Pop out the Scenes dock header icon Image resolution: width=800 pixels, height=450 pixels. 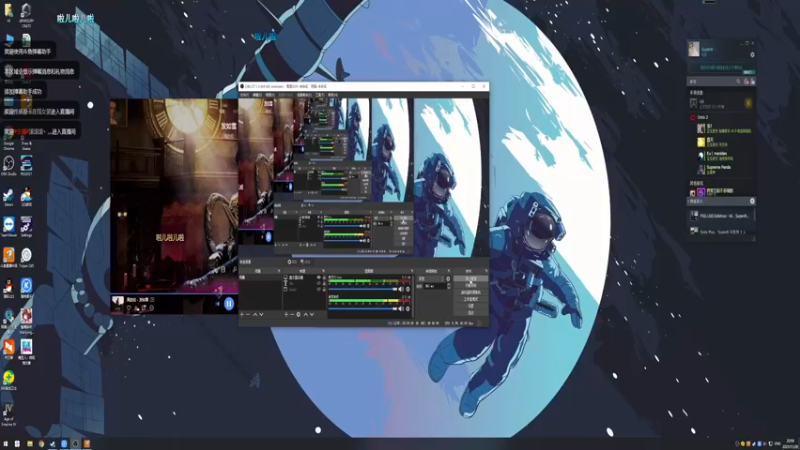click(279, 271)
